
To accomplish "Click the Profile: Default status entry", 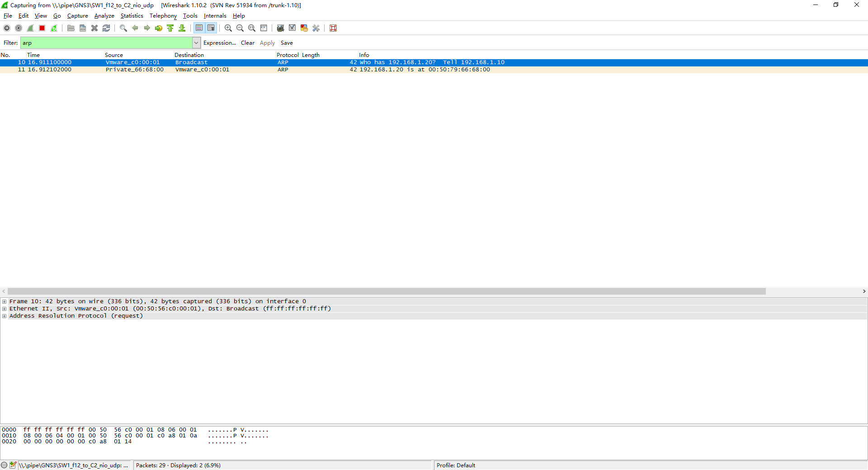I will [x=456, y=465].
